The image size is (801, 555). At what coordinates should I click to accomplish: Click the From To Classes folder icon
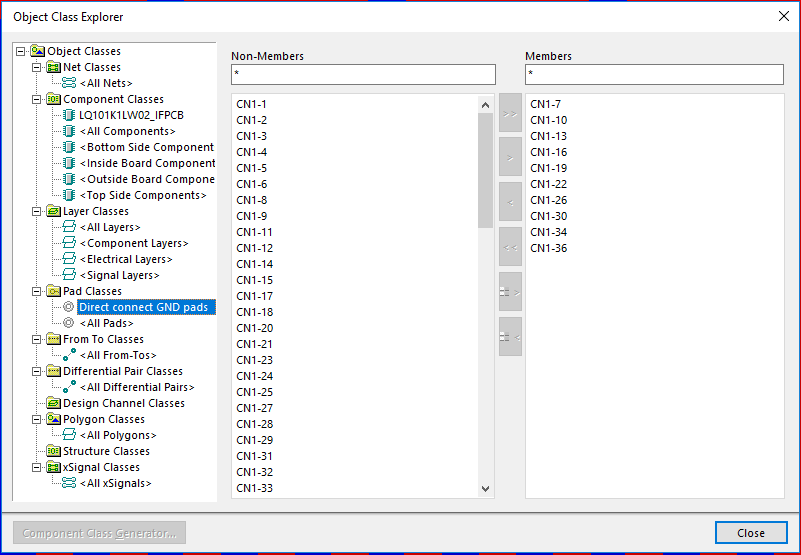pos(53,339)
